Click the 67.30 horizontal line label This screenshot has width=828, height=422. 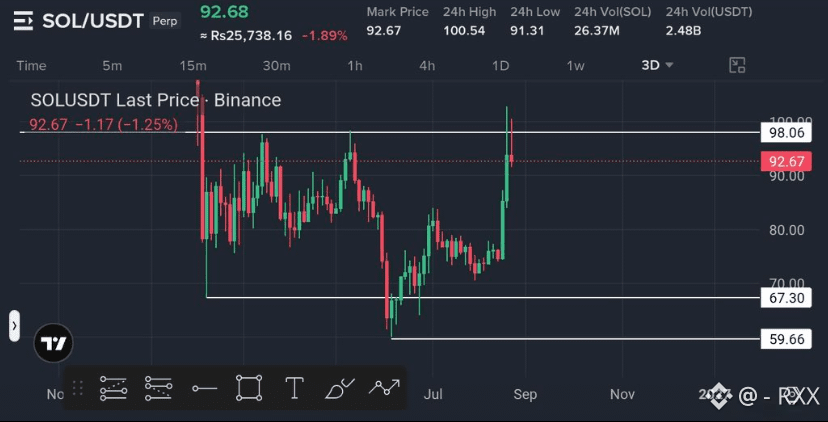786,298
